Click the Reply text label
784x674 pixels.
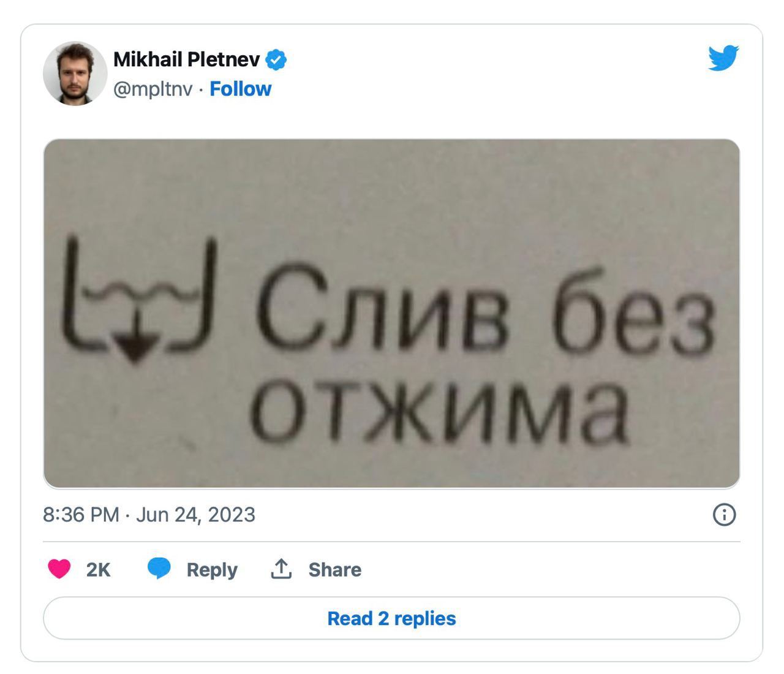(x=211, y=570)
